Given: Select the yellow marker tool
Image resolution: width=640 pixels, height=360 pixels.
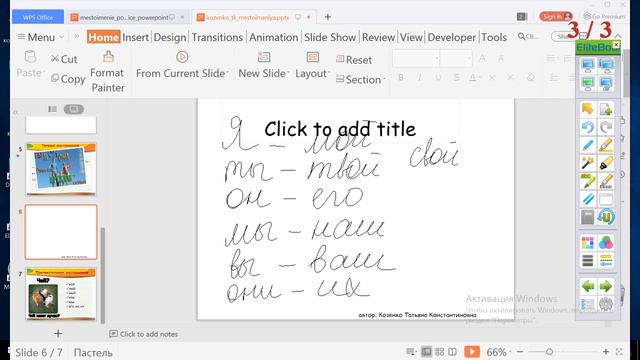Looking at the screenshot, I should point(606,163).
